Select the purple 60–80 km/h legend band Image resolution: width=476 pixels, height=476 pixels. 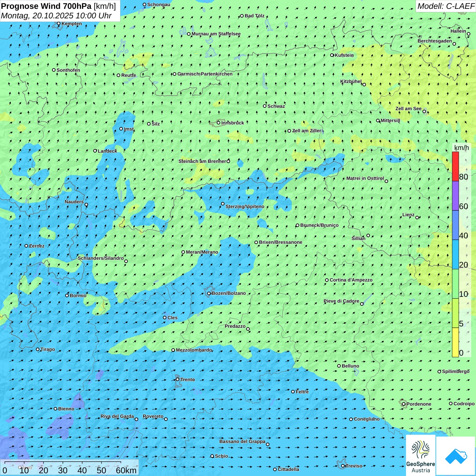click(455, 196)
